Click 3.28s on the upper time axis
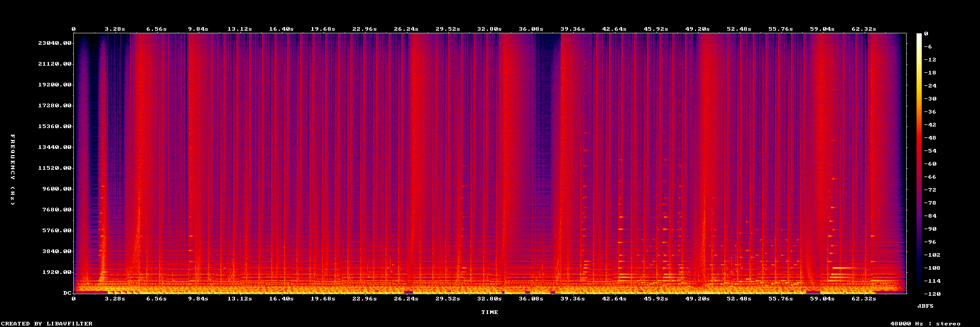The height and width of the screenshot is (327, 980). click(x=115, y=29)
